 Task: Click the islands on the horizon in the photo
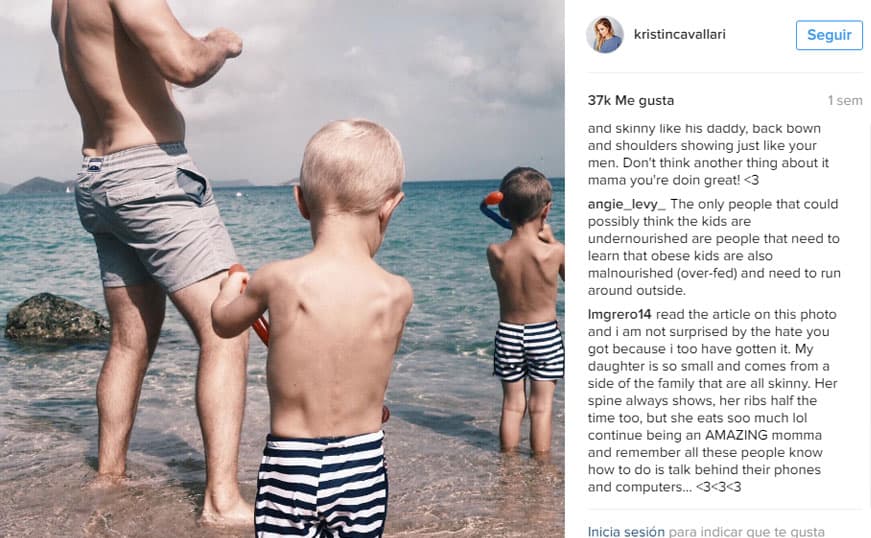click(39, 185)
